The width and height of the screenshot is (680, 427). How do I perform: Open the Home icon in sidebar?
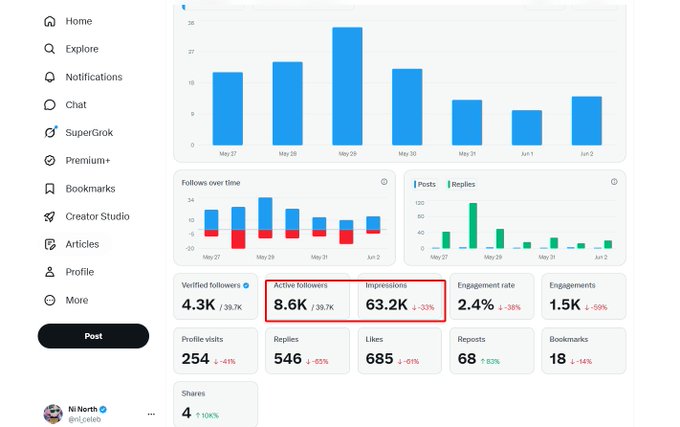click(50, 21)
